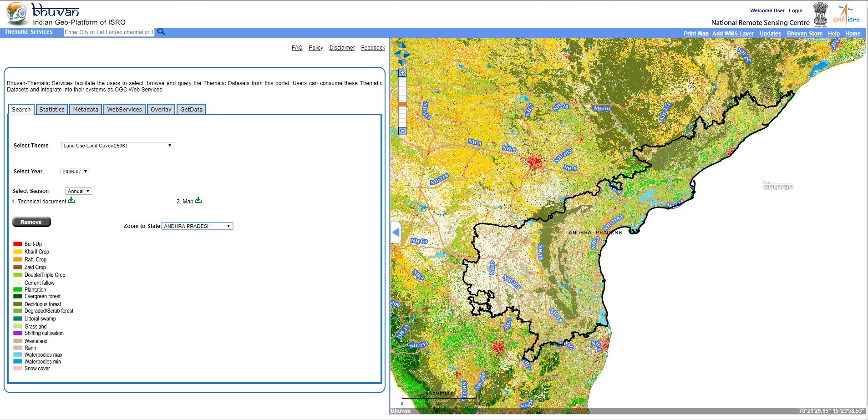Viewport: 868px width, 420px height.
Task: Open Zoom to State dropdown
Action: coord(197,226)
